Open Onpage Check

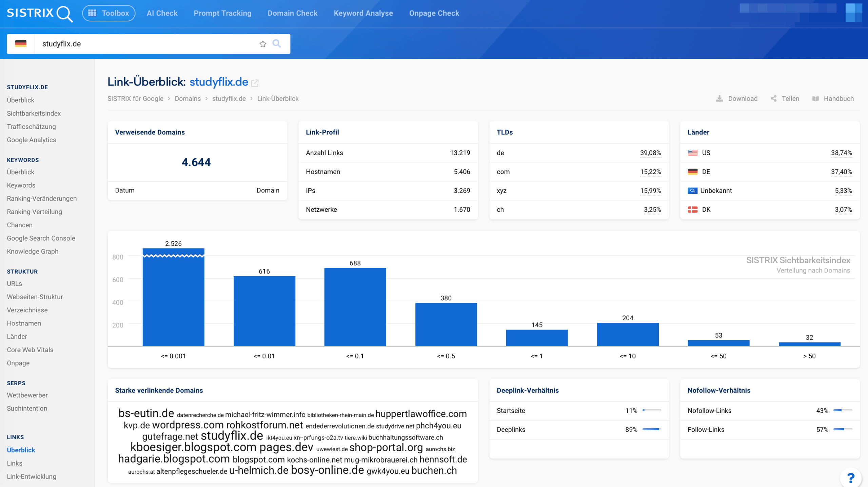pos(434,13)
